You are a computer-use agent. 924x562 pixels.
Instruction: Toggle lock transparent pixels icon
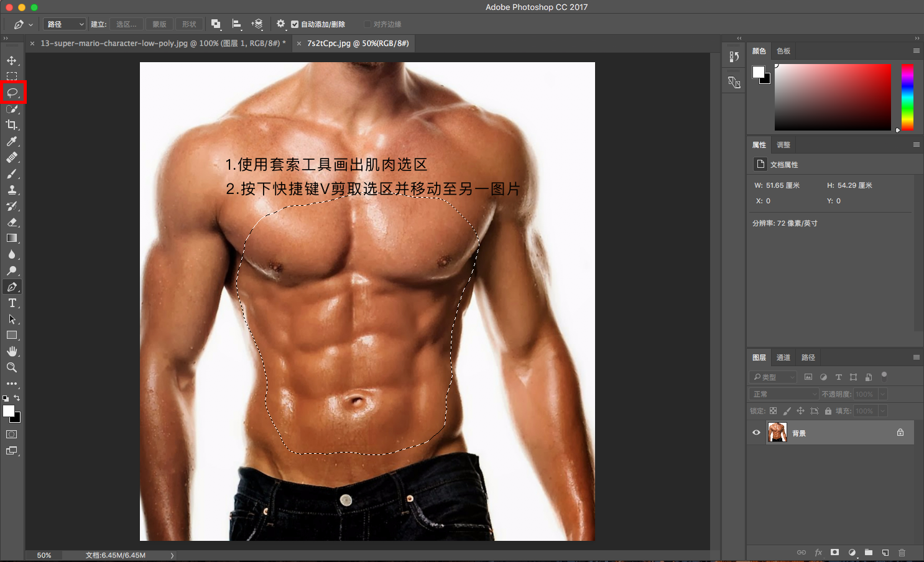(774, 411)
